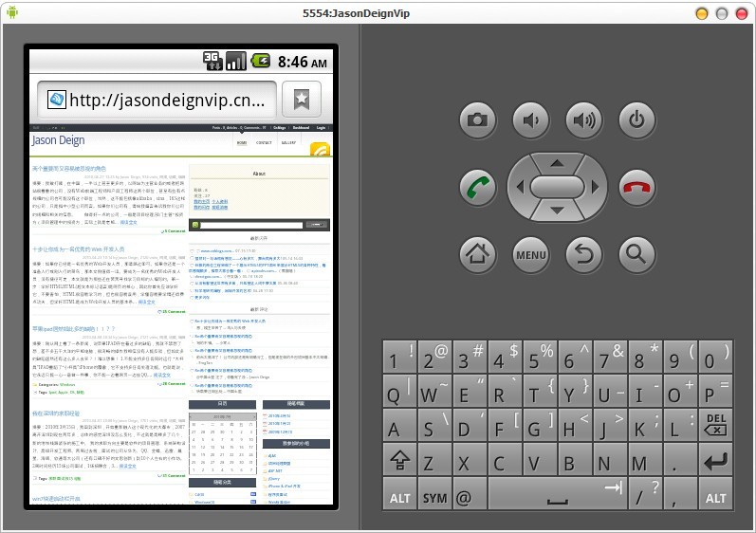Click the comma key
Screen dimensions: 756x533
point(680,494)
